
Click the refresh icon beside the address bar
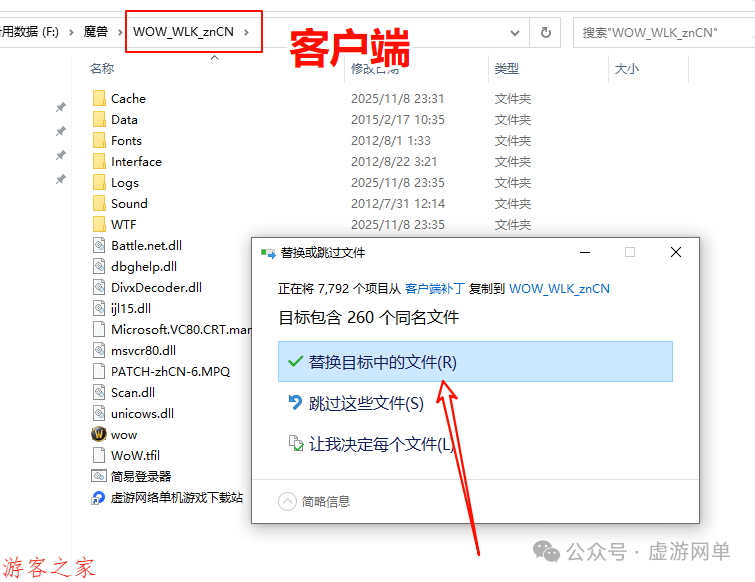coord(546,32)
